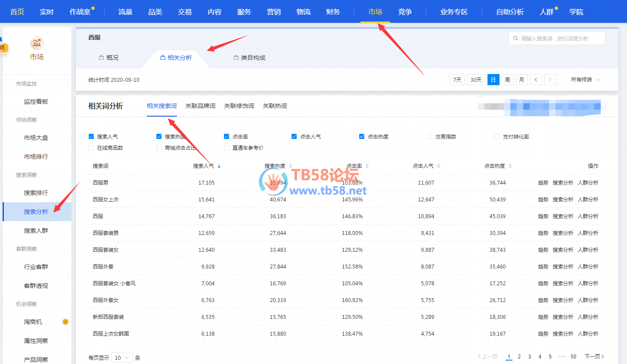Switch to the 关联热词 tab
The height and width of the screenshot is (364, 627).
[x=275, y=106]
